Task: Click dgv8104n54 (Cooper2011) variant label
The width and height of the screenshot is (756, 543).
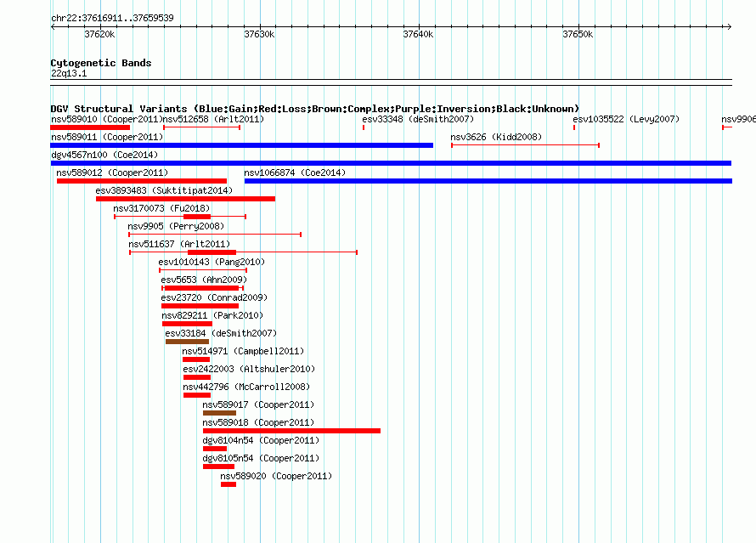Action: [261, 440]
